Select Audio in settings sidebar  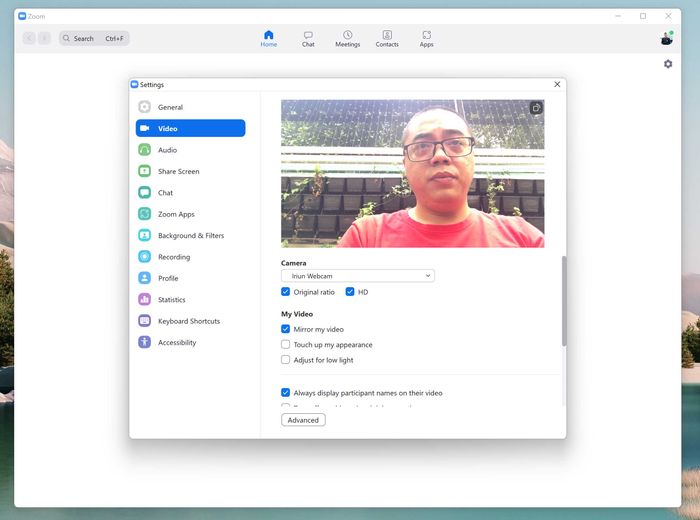pos(167,150)
